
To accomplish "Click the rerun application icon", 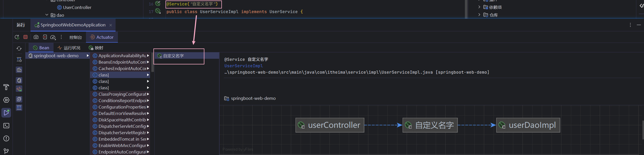I will coord(17,37).
